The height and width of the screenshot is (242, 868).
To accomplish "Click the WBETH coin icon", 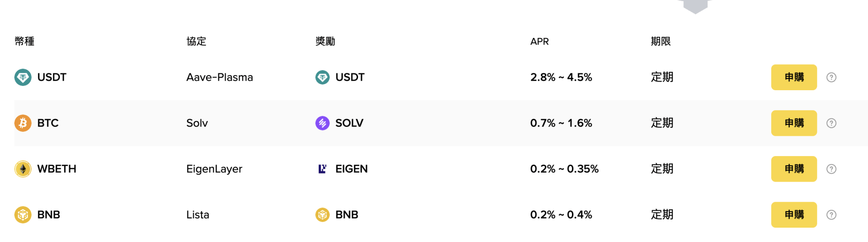I will coord(23,169).
